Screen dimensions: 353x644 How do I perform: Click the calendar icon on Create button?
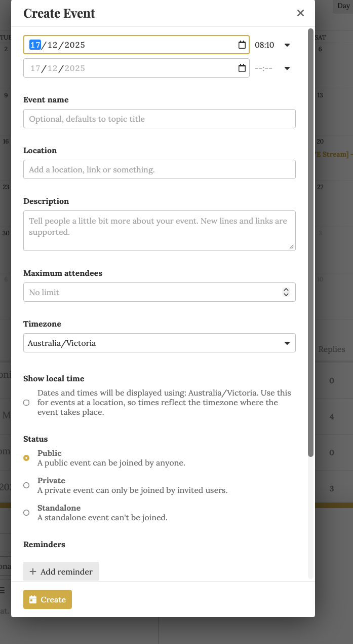pos(33,599)
